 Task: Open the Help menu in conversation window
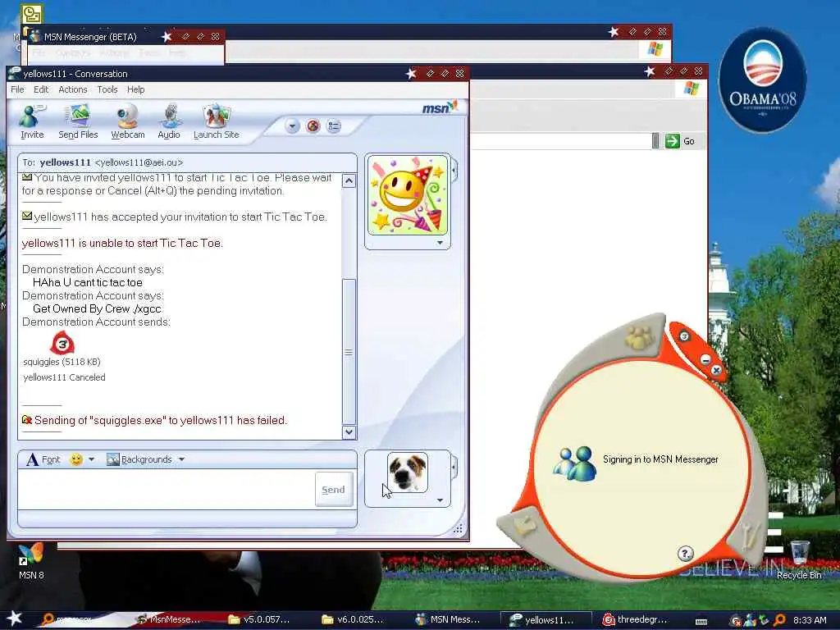135,89
